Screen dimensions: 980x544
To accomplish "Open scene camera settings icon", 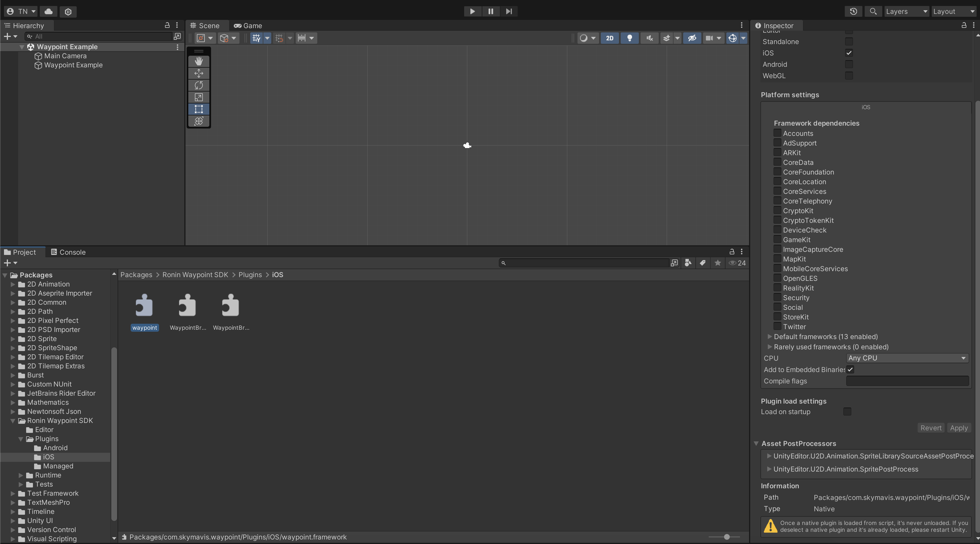I will pos(709,38).
